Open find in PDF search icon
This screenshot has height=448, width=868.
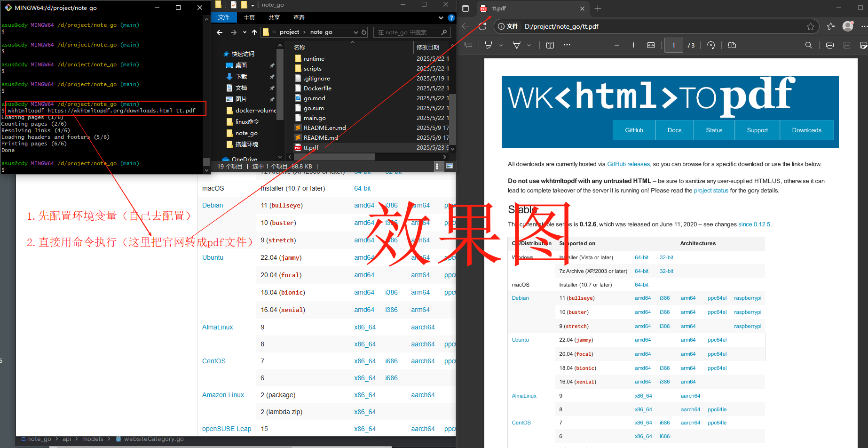point(808,45)
